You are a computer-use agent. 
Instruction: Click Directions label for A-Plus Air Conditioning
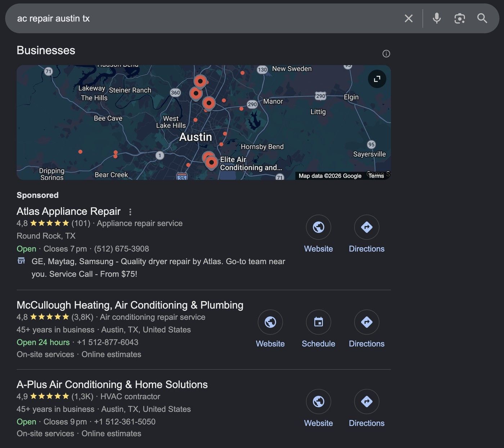pyautogui.click(x=367, y=423)
